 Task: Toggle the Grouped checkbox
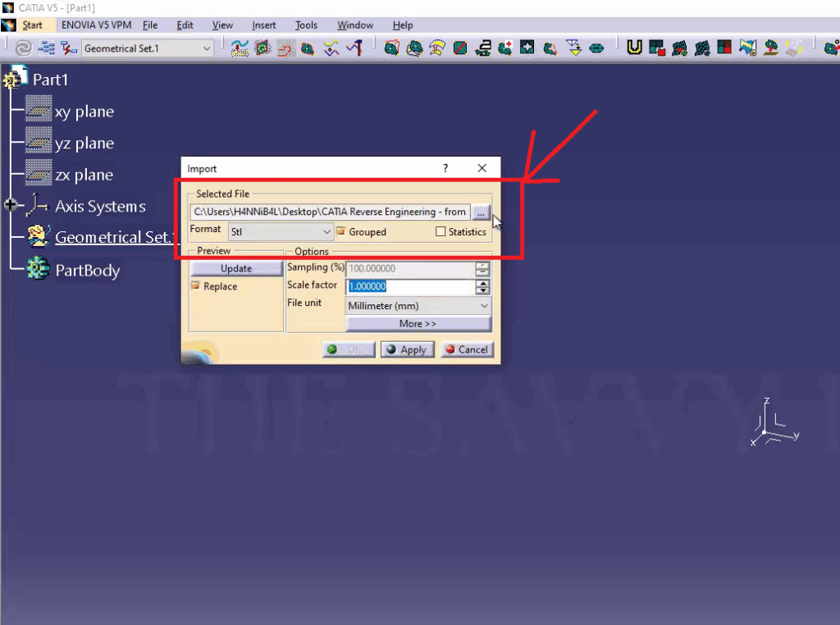(x=341, y=232)
